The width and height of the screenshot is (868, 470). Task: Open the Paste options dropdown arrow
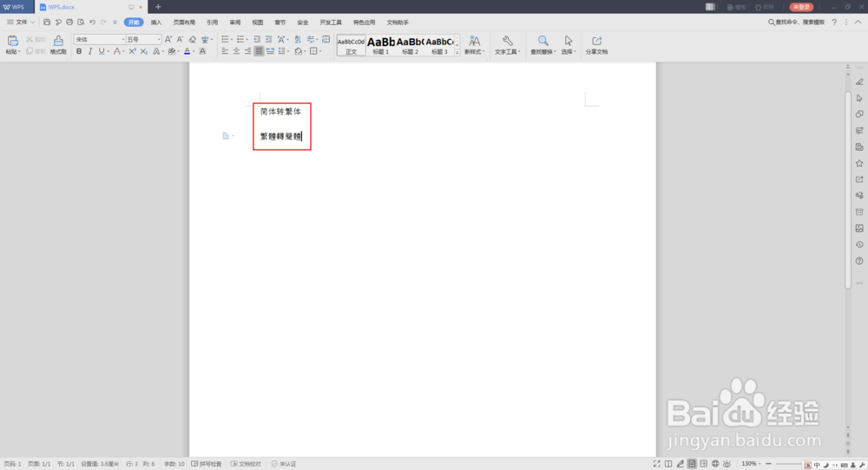(x=19, y=51)
